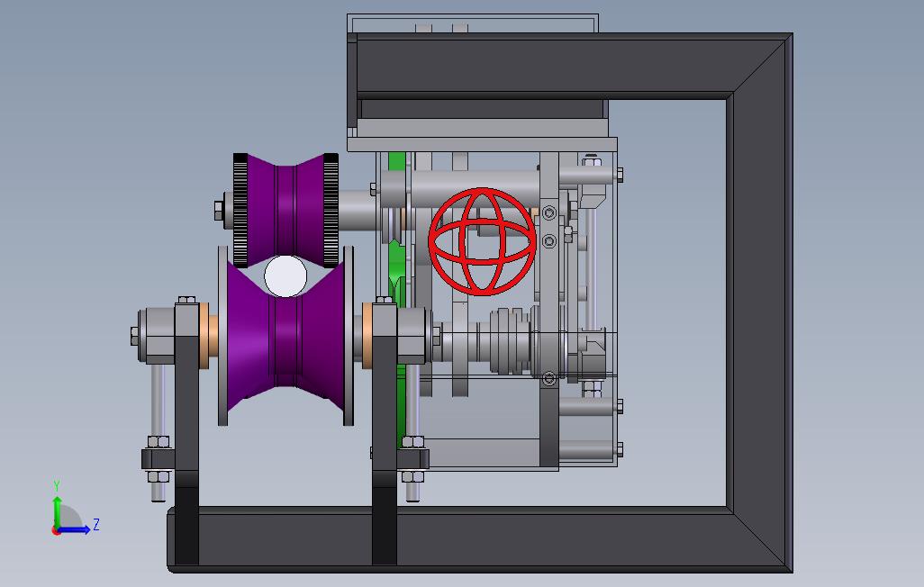Click the second socket screw below the upper one
Viewport: 924px width, 587px height.
549,241
